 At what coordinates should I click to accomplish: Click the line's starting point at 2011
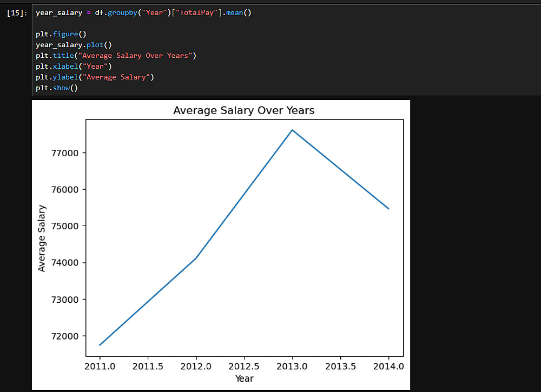100,345
